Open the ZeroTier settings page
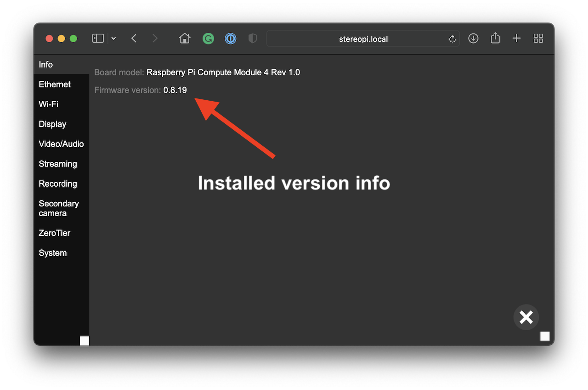588x390 pixels. [55, 233]
